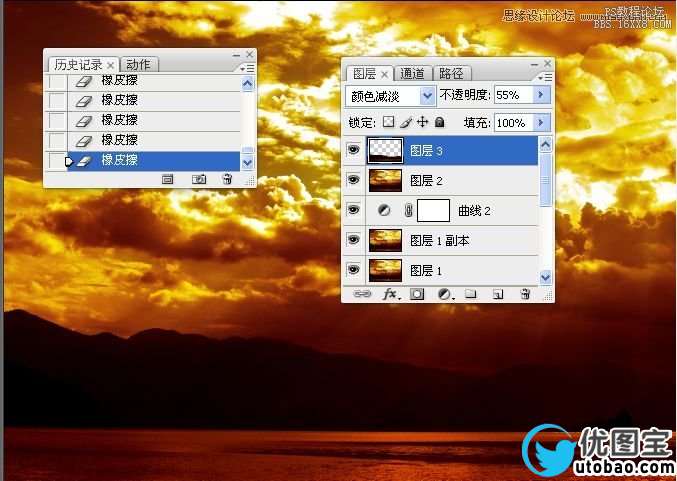The height and width of the screenshot is (481, 677).
Task: Open the 不透明度 opacity slider arrow
Action: coord(541,95)
